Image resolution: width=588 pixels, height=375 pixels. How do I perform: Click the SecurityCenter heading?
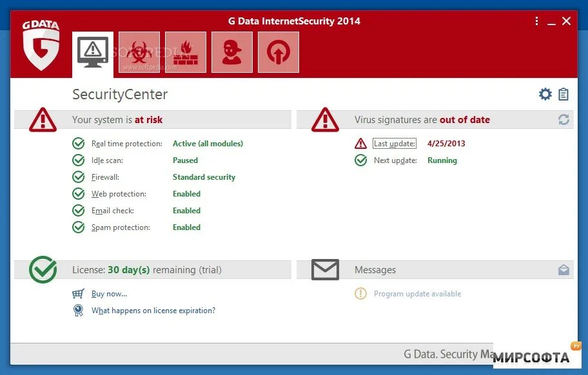[x=120, y=95]
